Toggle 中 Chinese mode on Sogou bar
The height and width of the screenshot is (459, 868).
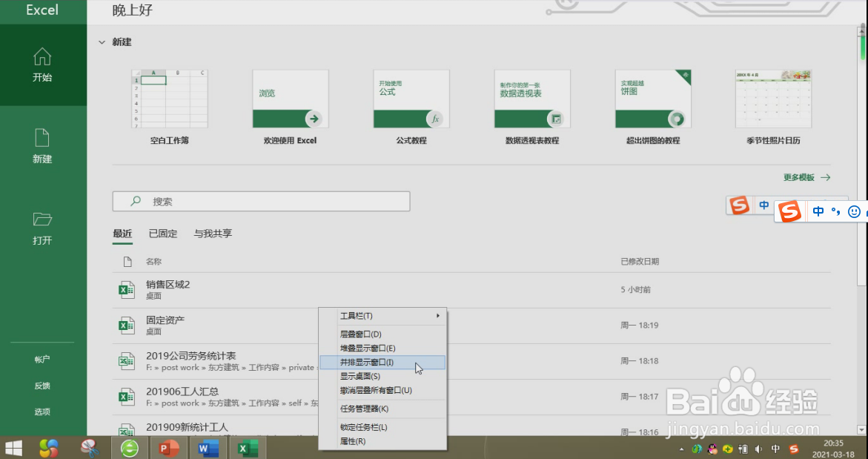[818, 211]
